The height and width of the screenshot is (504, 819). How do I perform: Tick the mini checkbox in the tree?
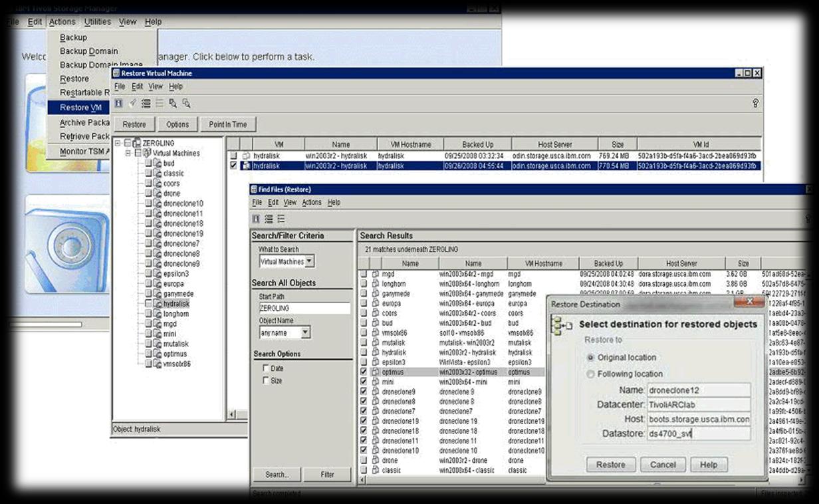149,334
